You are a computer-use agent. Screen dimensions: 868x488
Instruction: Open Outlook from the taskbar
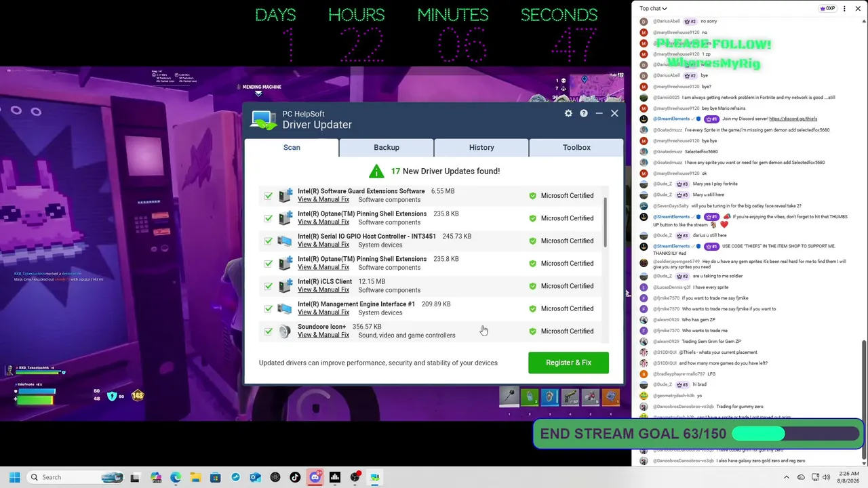(255, 477)
